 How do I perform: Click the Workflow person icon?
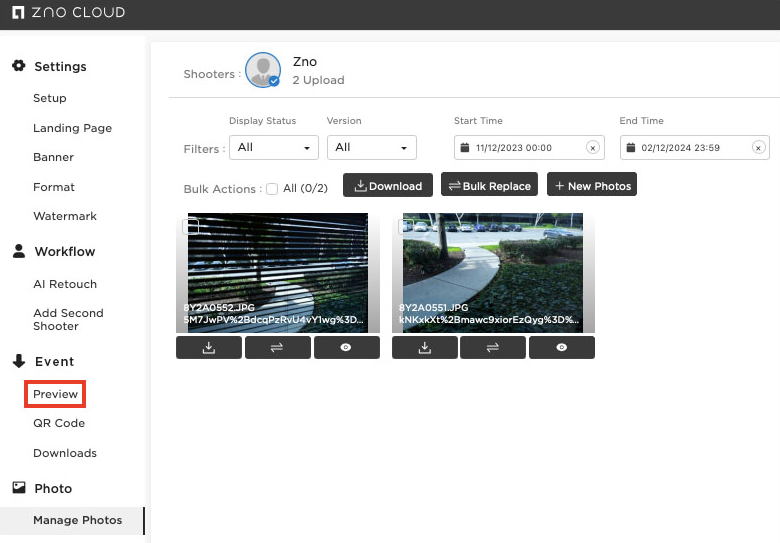point(19,251)
